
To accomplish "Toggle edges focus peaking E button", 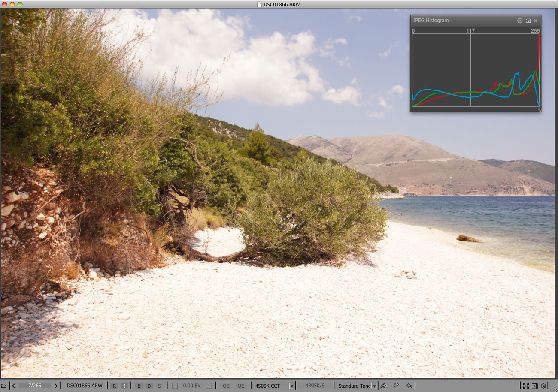I will click(139, 386).
